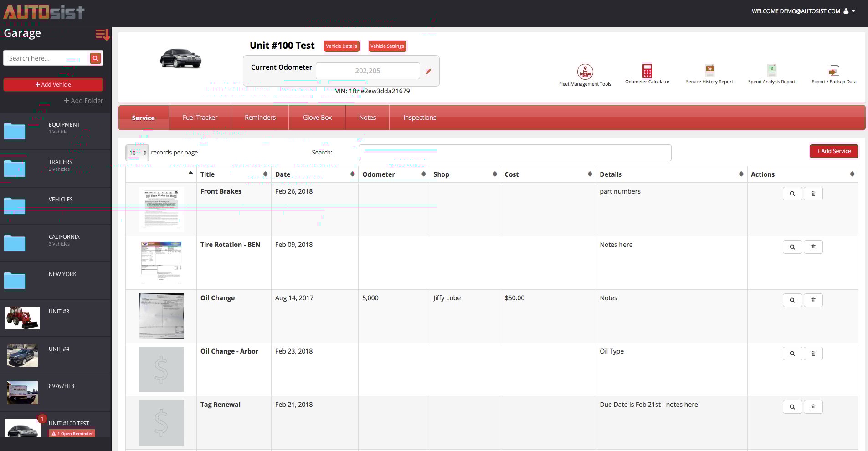Screen dimensions: 868x451
Task: View details of Oil Change record
Action: pyautogui.click(x=792, y=300)
